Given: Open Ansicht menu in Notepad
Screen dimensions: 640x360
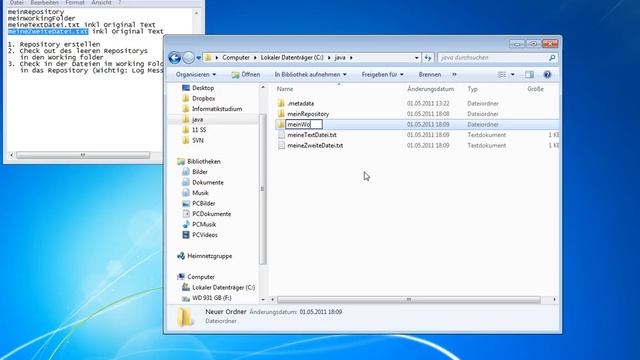Looking at the screenshot, I should tap(101, 2).
